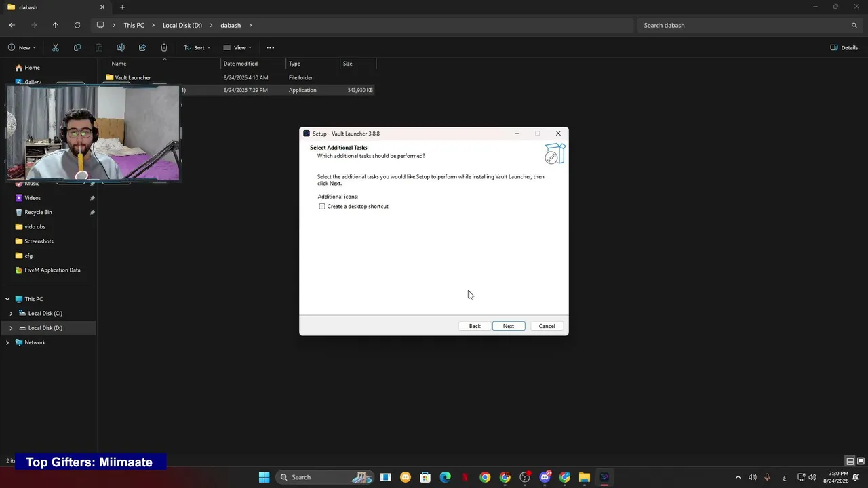Open the cfg folder in sidebar
This screenshot has height=488, width=868.
(28, 256)
